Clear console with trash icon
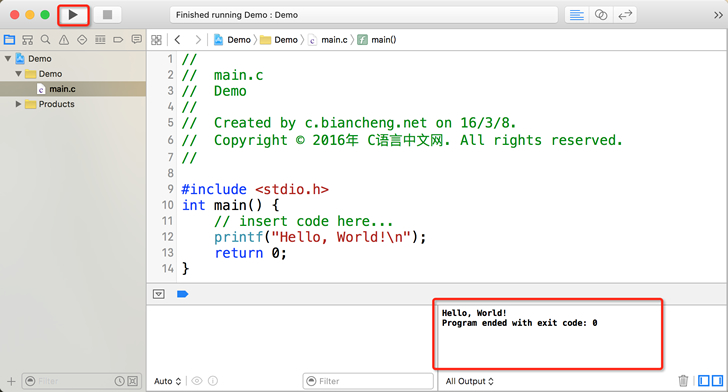Image resolution: width=728 pixels, height=392 pixels. [683, 381]
